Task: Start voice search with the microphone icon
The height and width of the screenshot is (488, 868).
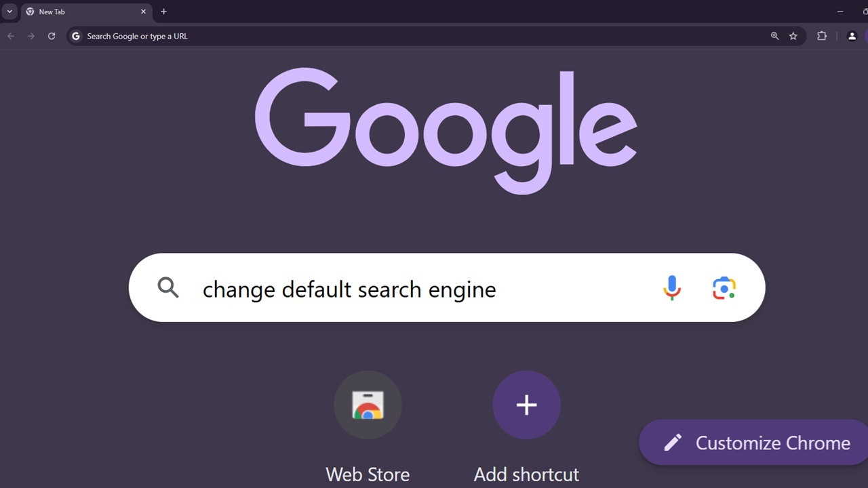Action: tap(672, 287)
